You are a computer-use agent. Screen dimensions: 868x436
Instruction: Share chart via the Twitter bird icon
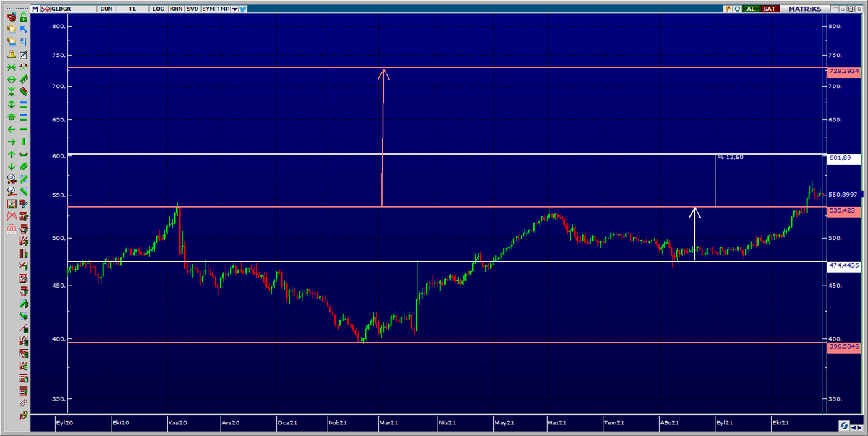(x=243, y=9)
